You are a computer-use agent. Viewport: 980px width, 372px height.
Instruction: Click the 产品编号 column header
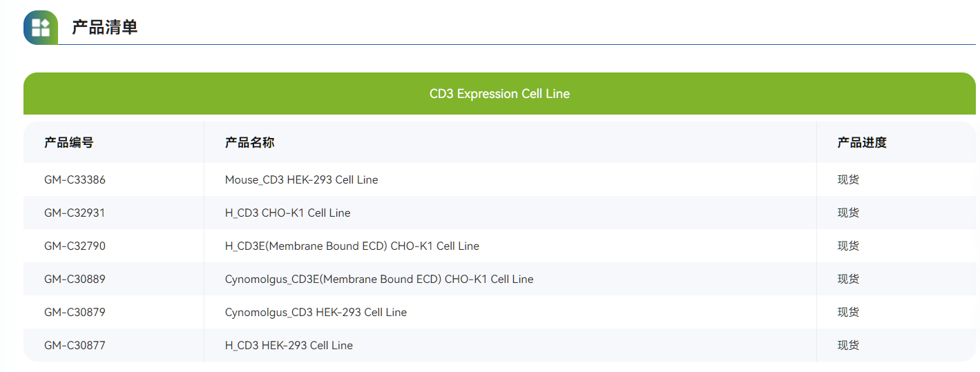point(69,143)
